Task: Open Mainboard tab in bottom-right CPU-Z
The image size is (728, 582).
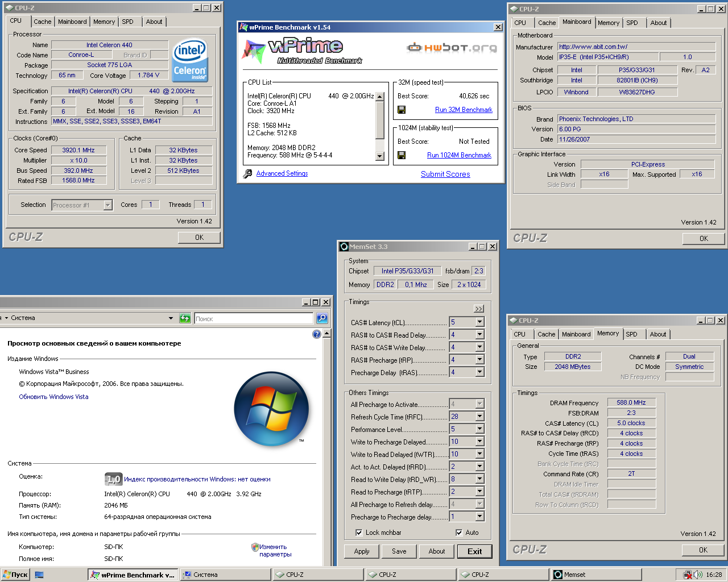Action: click(576, 334)
